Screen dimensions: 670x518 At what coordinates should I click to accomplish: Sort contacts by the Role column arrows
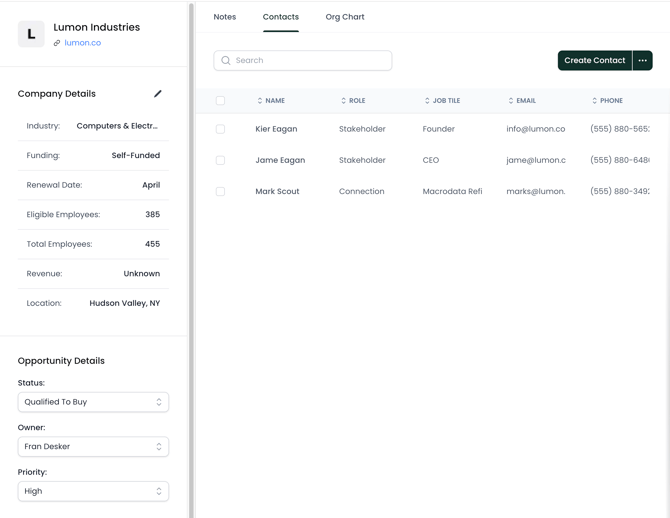(x=343, y=101)
